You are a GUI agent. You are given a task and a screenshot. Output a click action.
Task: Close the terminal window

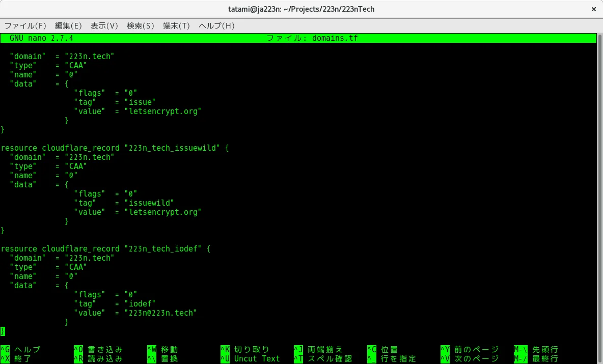593,9
